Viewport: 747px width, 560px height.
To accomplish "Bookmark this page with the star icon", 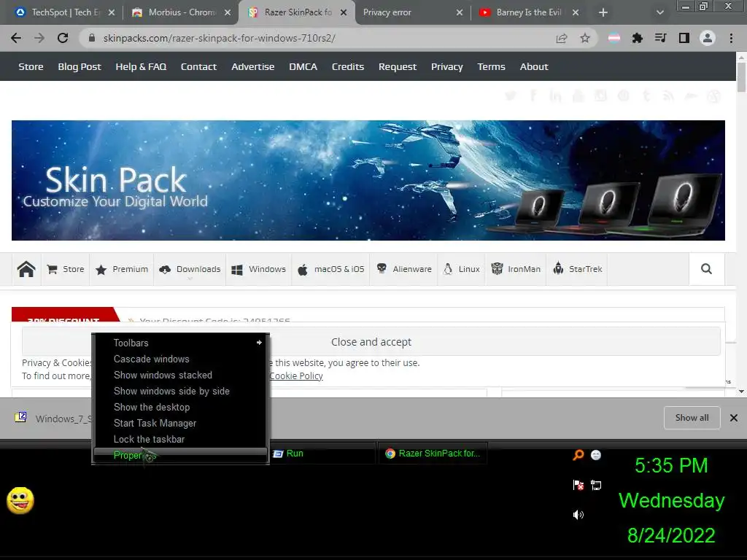I will 585,38.
